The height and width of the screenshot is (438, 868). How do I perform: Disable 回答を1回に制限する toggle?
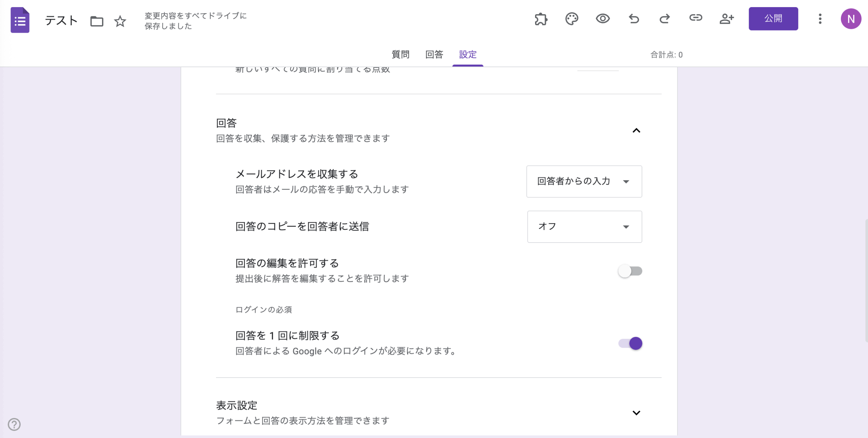(x=630, y=343)
